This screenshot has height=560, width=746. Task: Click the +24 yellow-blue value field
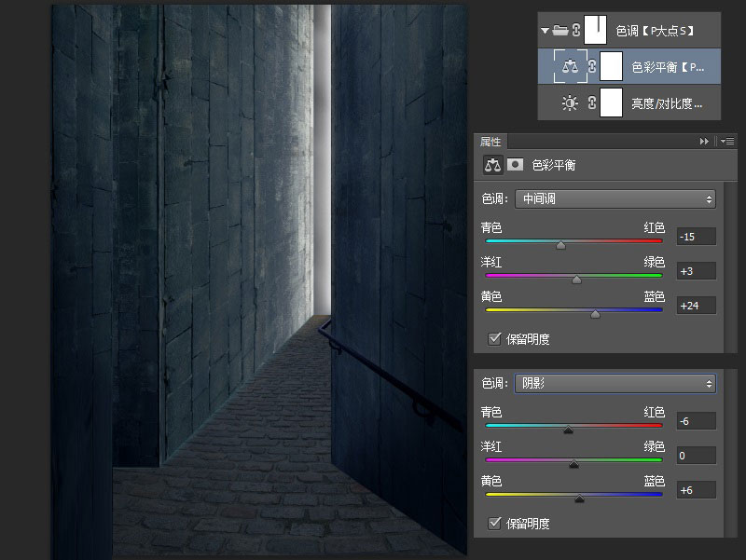pyautogui.click(x=696, y=306)
